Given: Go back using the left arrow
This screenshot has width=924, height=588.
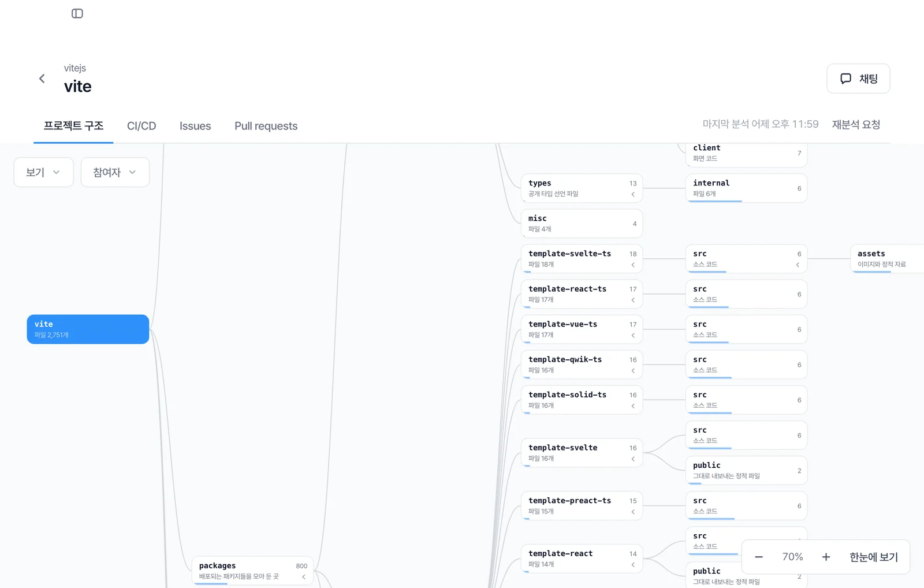Looking at the screenshot, I should [x=42, y=79].
